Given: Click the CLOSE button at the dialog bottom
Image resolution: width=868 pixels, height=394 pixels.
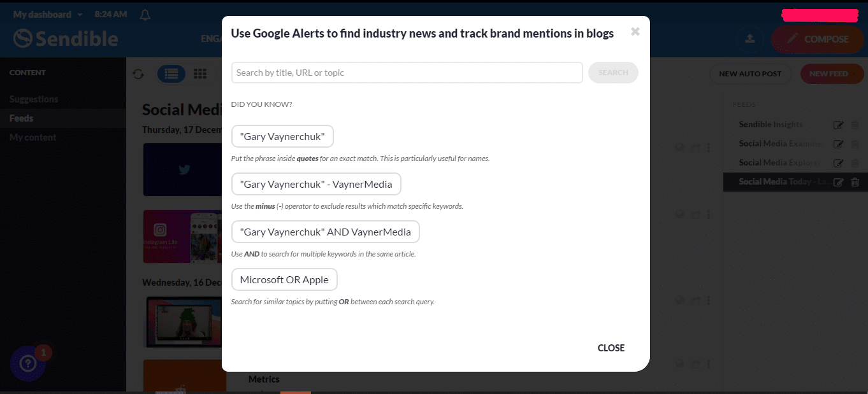Looking at the screenshot, I should coord(611,348).
